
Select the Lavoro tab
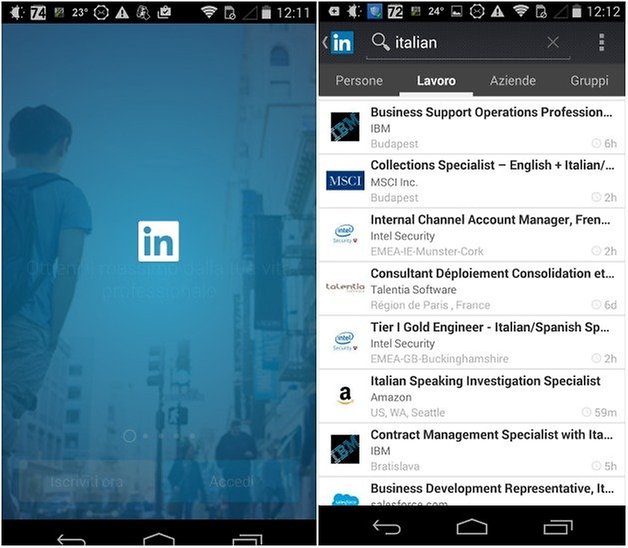pyautogui.click(x=436, y=81)
